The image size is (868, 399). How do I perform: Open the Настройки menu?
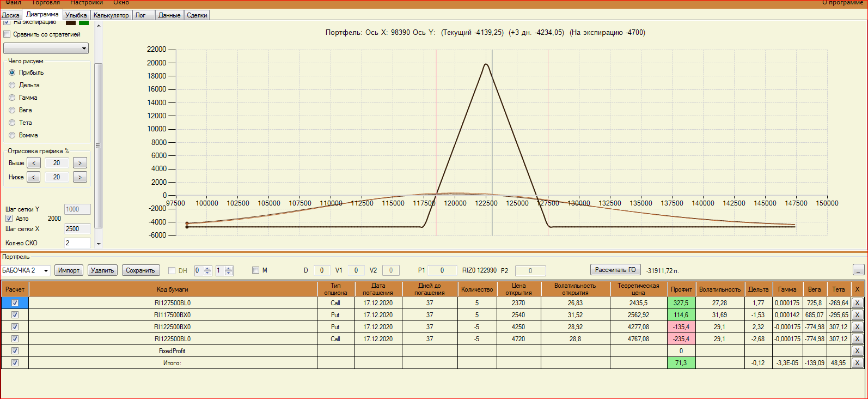pyautogui.click(x=87, y=3)
